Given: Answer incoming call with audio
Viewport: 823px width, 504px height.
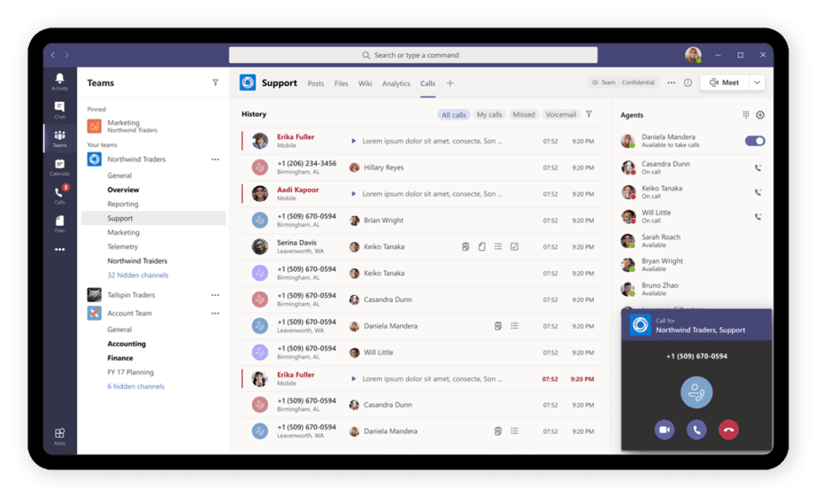Looking at the screenshot, I should 697,429.
